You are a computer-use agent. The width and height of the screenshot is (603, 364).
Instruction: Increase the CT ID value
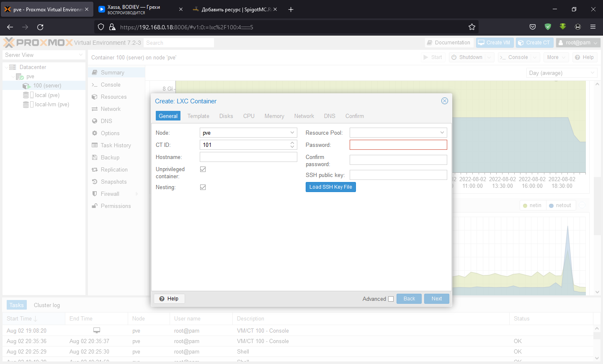[x=292, y=143]
